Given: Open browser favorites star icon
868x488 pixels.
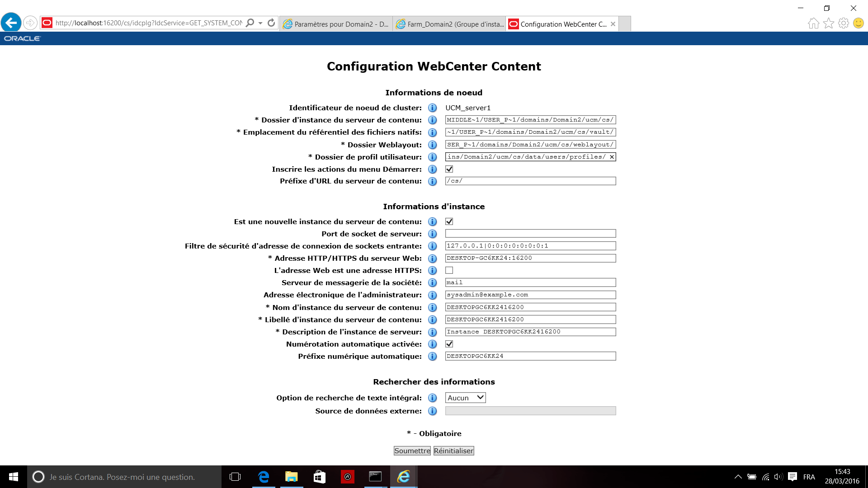Looking at the screenshot, I should [828, 23].
